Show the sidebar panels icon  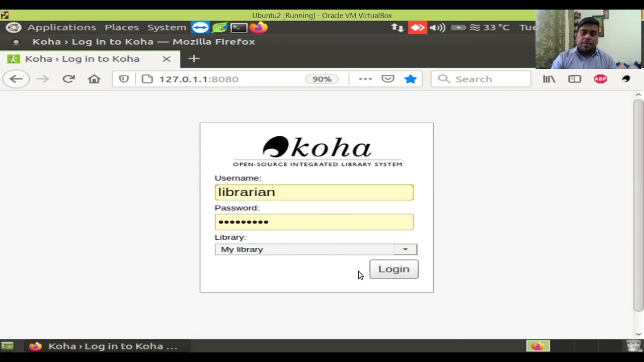[x=575, y=79]
